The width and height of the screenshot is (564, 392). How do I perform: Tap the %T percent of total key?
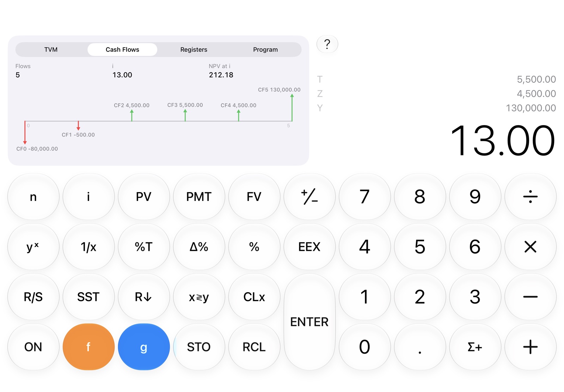click(x=143, y=247)
